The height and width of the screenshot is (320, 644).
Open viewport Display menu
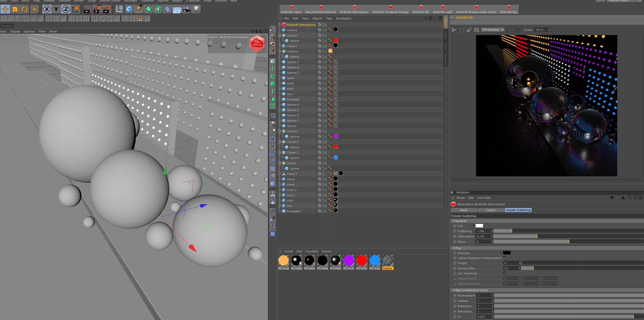15,31
